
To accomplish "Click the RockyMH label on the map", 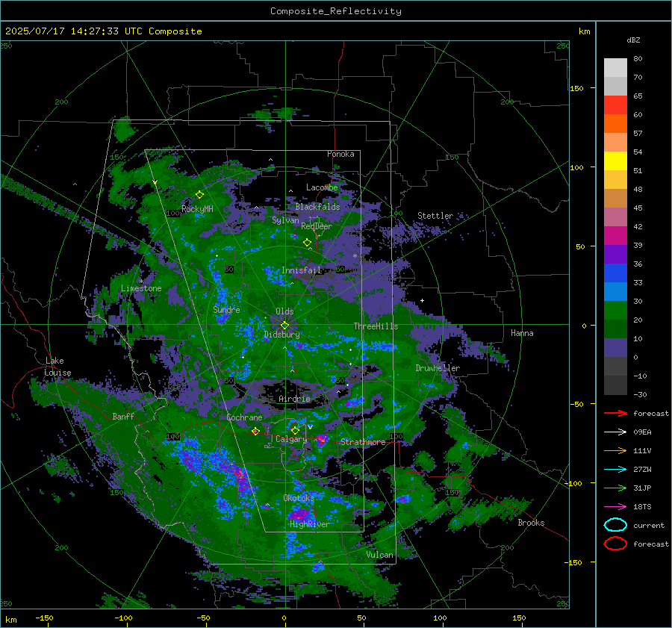I will (197, 209).
